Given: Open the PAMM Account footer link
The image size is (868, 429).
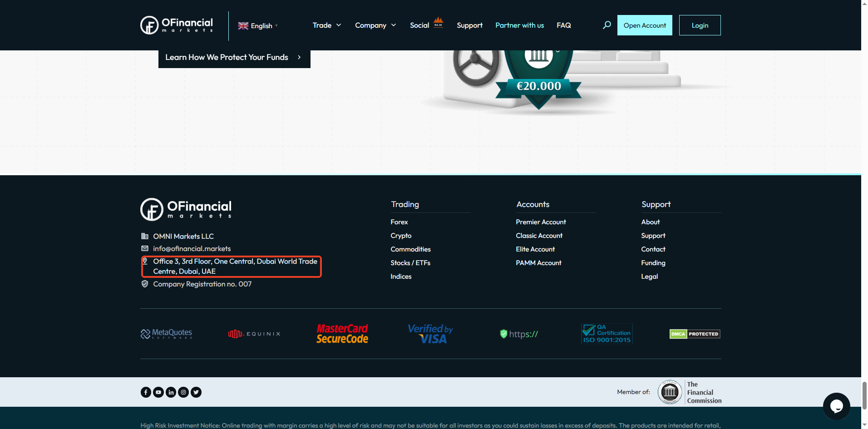Looking at the screenshot, I should pos(538,263).
